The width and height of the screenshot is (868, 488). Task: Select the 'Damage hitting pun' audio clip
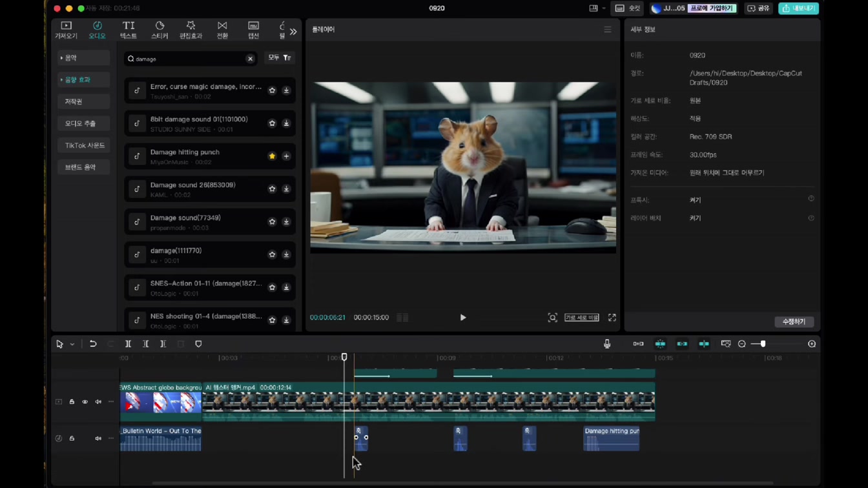[x=612, y=438]
